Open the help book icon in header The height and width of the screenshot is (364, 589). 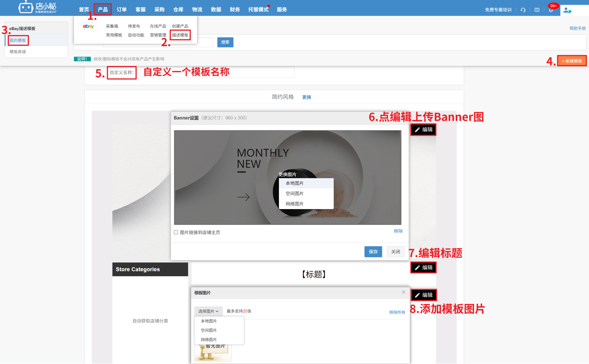click(x=537, y=10)
